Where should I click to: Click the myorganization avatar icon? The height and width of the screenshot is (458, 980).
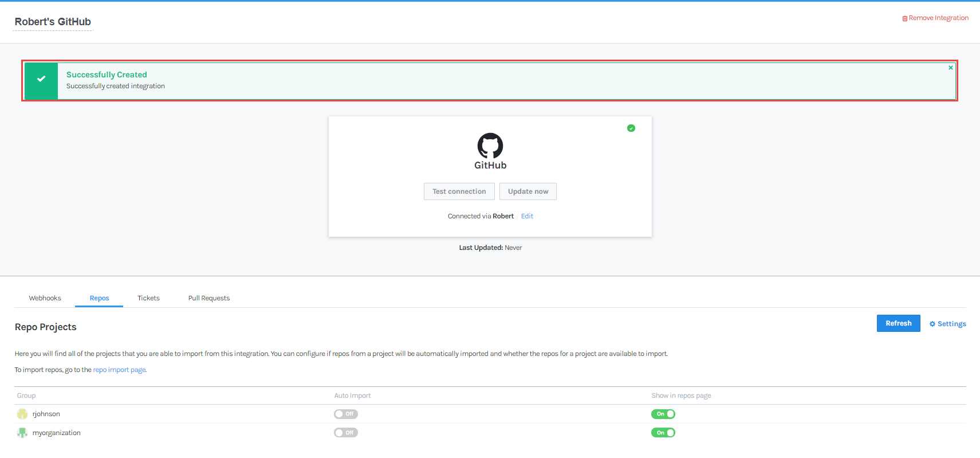pos(22,433)
